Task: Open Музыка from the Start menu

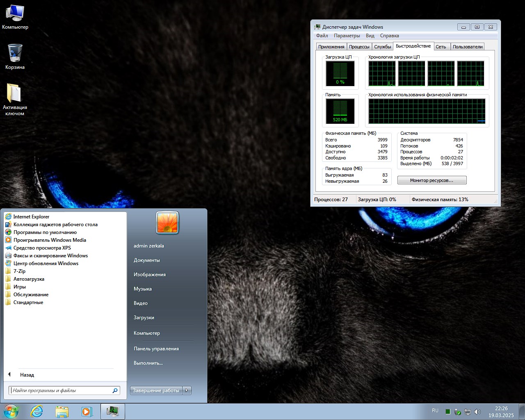Action: click(x=143, y=289)
